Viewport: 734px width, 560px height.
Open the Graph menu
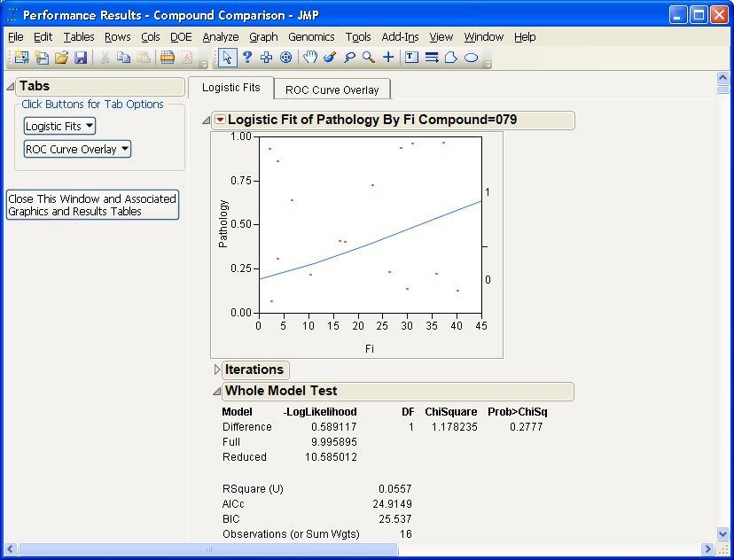263,37
